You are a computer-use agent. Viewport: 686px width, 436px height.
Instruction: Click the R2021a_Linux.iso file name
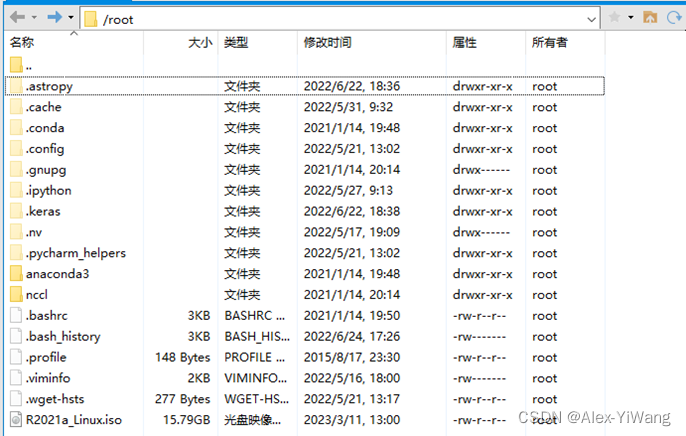74,420
